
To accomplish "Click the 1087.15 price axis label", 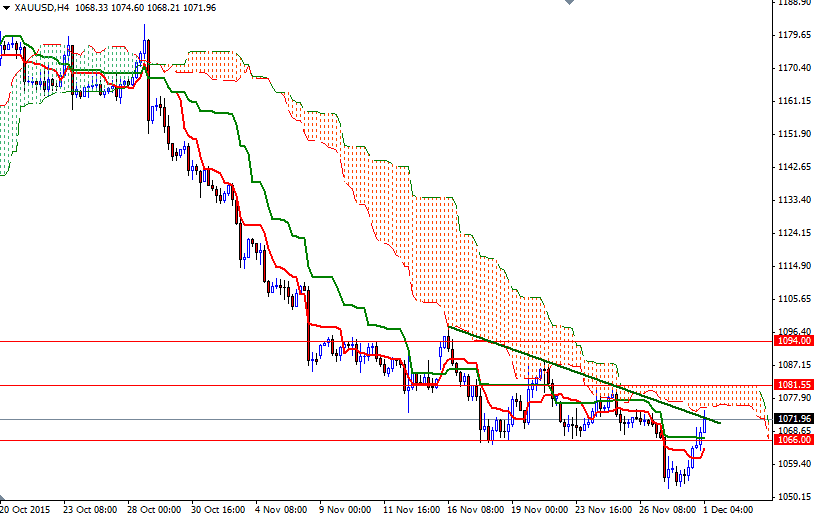I will tap(794, 365).
